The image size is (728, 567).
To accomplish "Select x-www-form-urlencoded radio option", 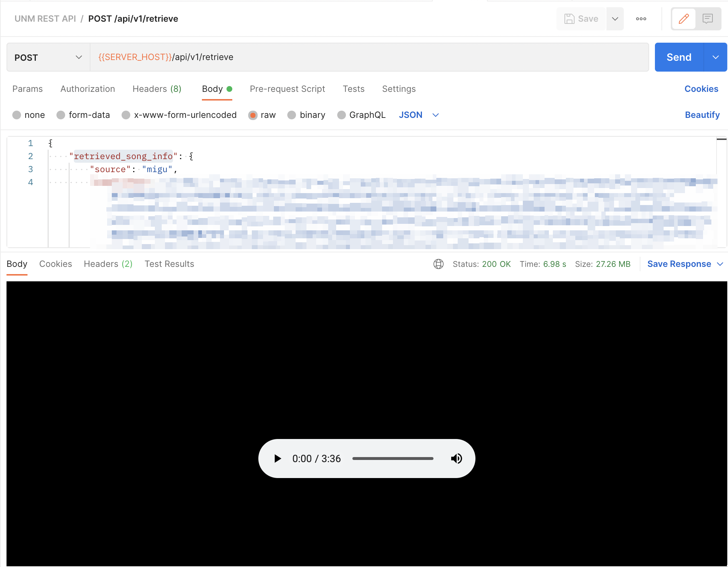I will click(126, 115).
